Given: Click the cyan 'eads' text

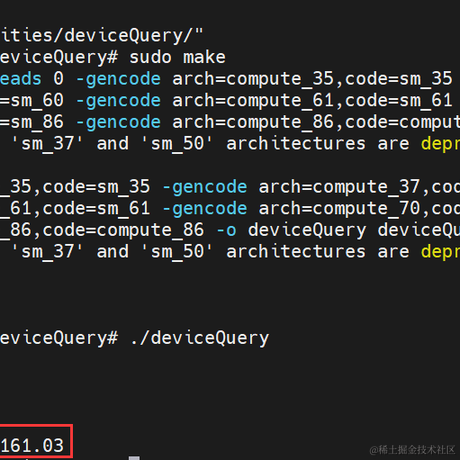Looking at the screenshot, I should click(21, 79).
